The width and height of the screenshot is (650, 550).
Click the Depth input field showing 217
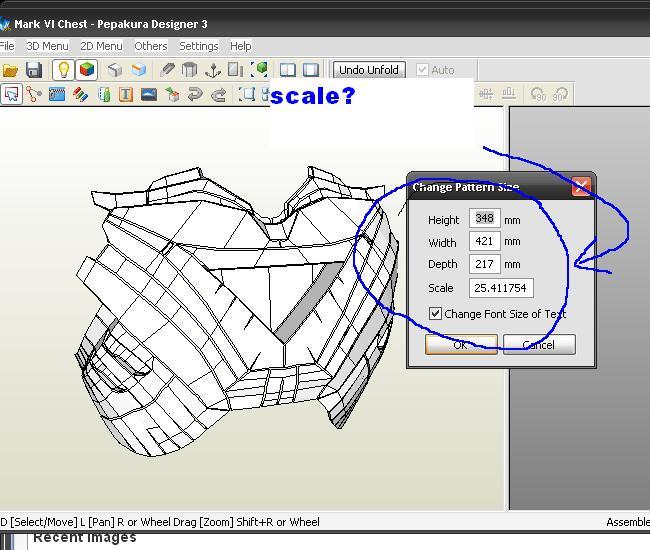coord(484,264)
